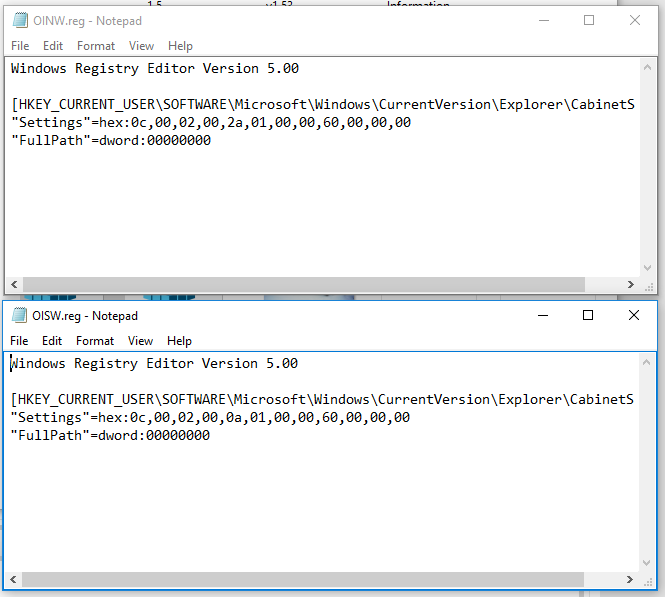Image resolution: width=665 pixels, height=597 pixels.
Task: Maximize the OISW.reg Notepad window
Action: pyautogui.click(x=588, y=315)
